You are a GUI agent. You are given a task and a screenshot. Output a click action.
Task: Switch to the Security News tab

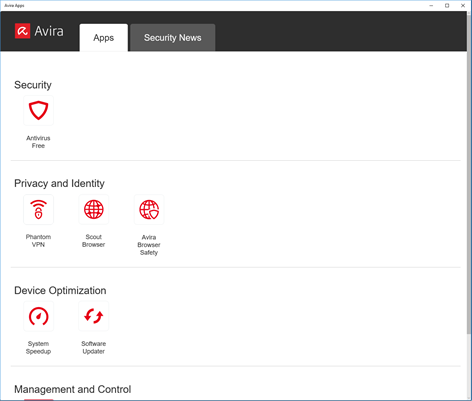click(173, 37)
